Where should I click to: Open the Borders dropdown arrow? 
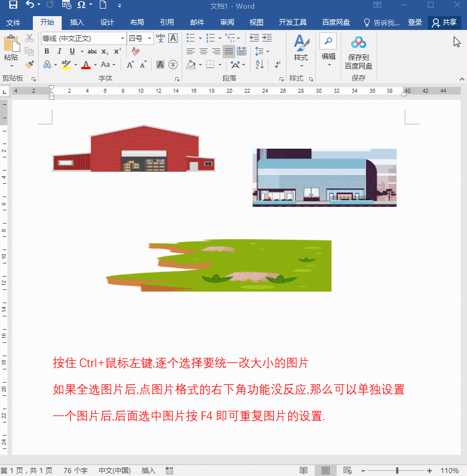point(220,65)
